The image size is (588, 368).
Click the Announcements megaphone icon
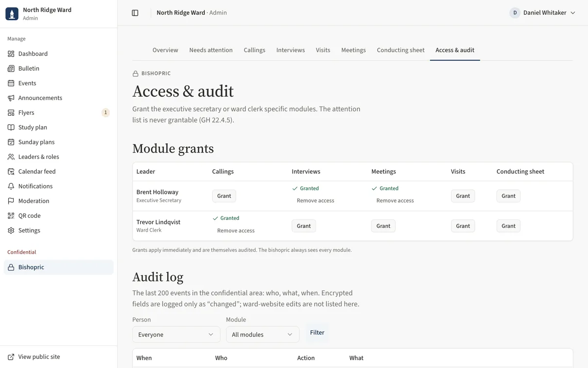coord(11,98)
